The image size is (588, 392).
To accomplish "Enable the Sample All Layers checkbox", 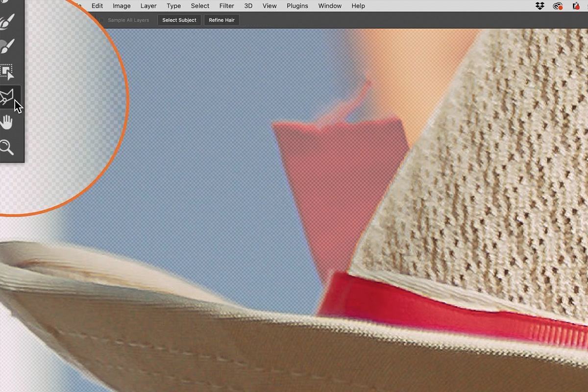I will 102,20.
